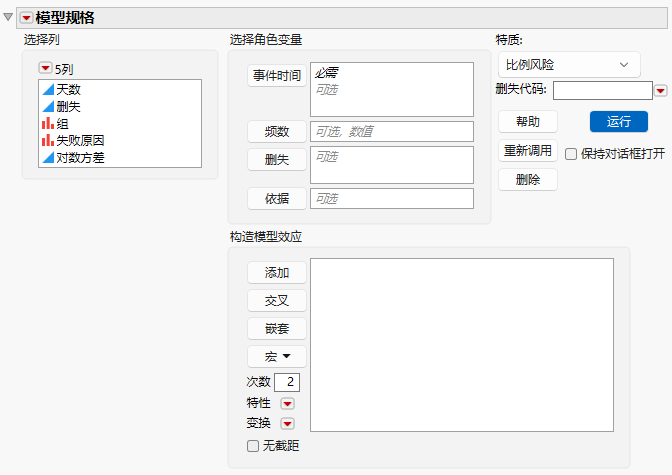
Task: Open the 特质 dropdown showing 比例风险
Action: 569,65
